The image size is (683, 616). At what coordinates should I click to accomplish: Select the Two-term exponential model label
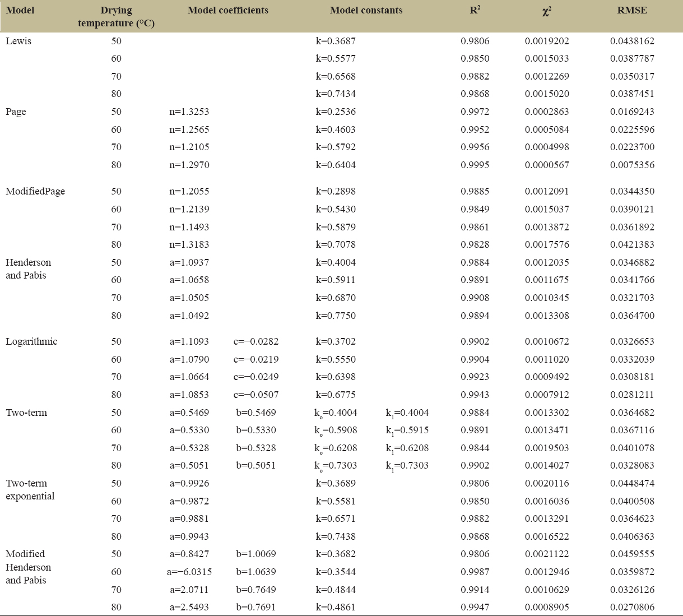click(30, 489)
